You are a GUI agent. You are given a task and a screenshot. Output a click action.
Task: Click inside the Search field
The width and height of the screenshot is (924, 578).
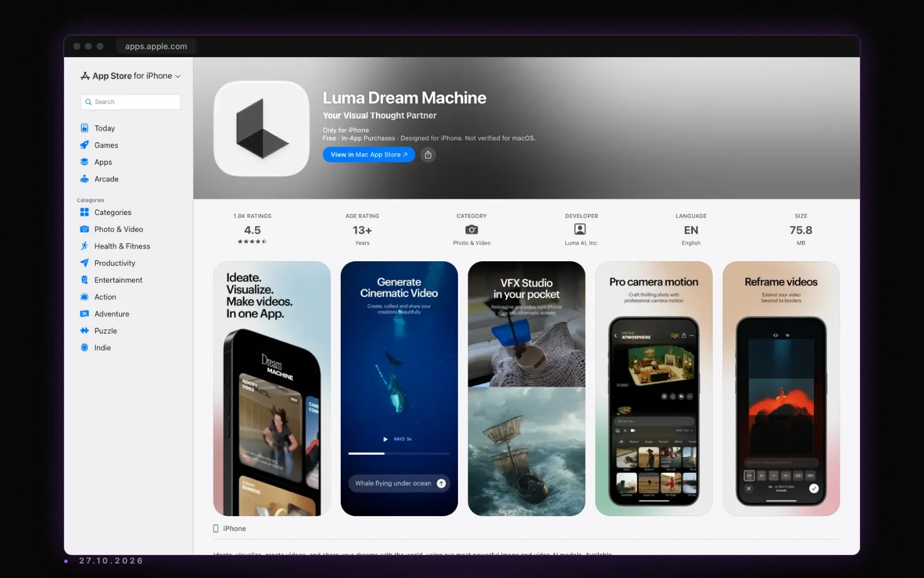131,102
